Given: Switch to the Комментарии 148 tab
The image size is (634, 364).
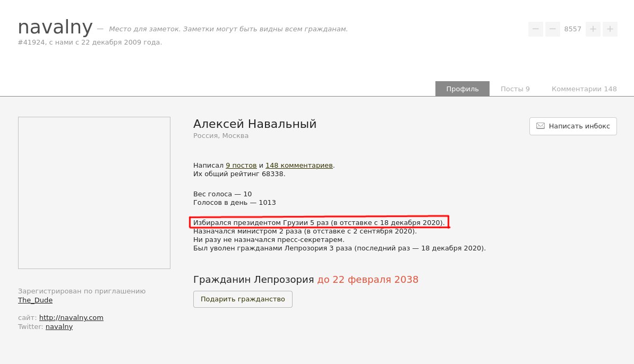Looking at the screenshot, I should pos(584,89).
